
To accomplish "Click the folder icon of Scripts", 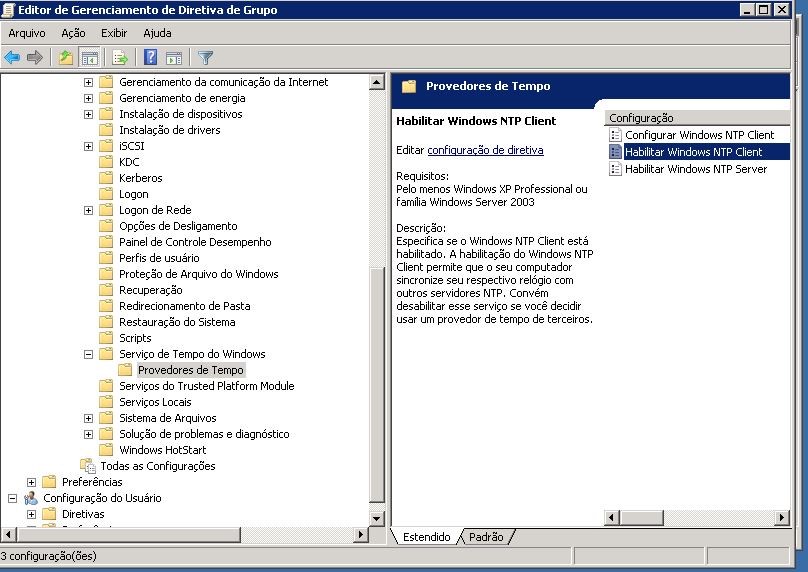I will coord(106,338).
